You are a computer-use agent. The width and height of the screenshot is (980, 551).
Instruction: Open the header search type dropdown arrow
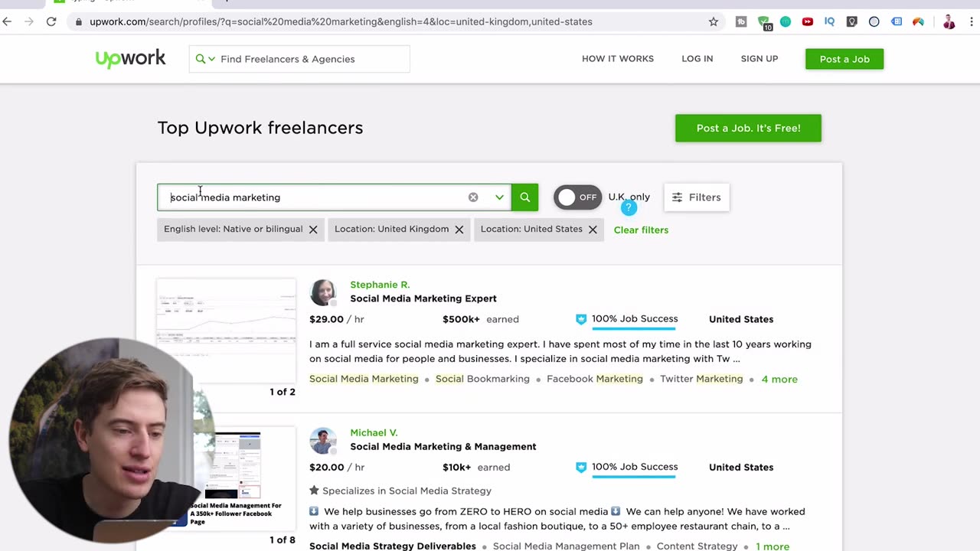click(x=211, y=59)
